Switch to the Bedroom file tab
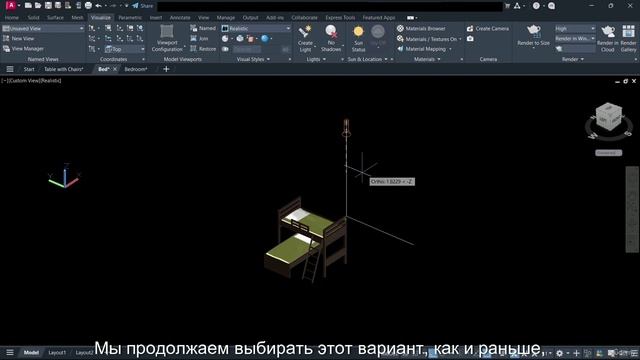Viewport: 640px width, 360px height. (136, 69)
